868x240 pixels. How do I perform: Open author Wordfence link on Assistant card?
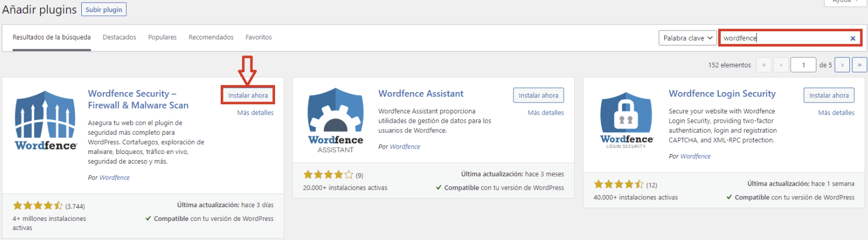point(405,147)
